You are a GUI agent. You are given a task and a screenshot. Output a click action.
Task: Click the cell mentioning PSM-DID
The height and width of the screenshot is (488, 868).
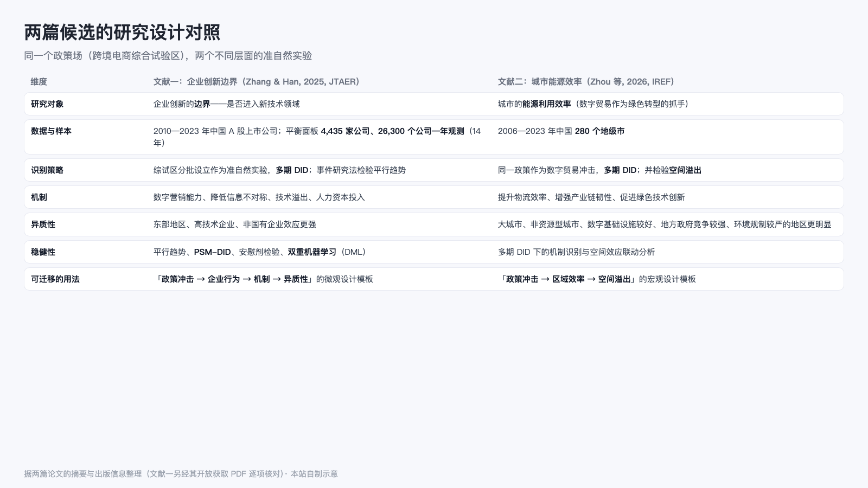(x=259, y=252)
